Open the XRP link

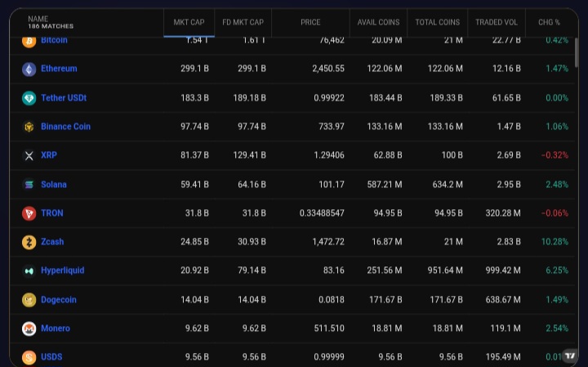tap(49, 155)
